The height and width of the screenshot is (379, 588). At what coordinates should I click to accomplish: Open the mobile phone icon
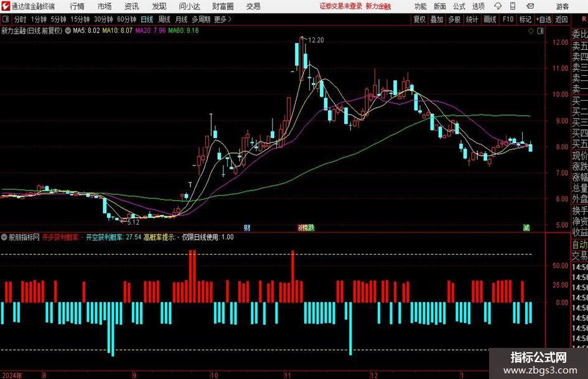pyautogui.click(x=513, y=6)
